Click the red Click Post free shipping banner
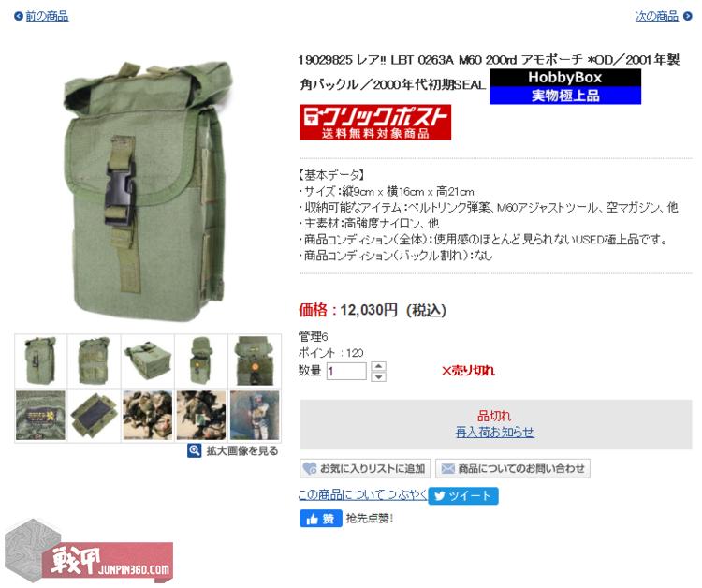Viewport: 702px width, 588px height. tap(375, 123)
